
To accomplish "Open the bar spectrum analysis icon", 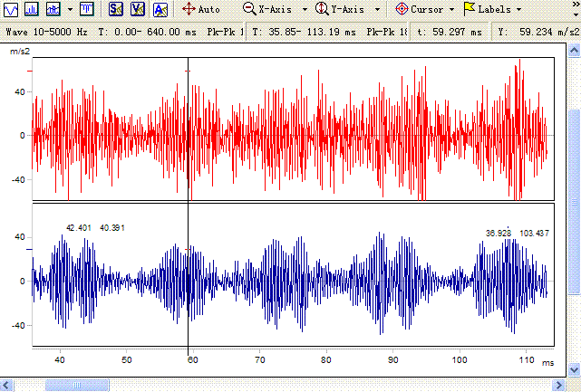I will (x=53, y=9).
